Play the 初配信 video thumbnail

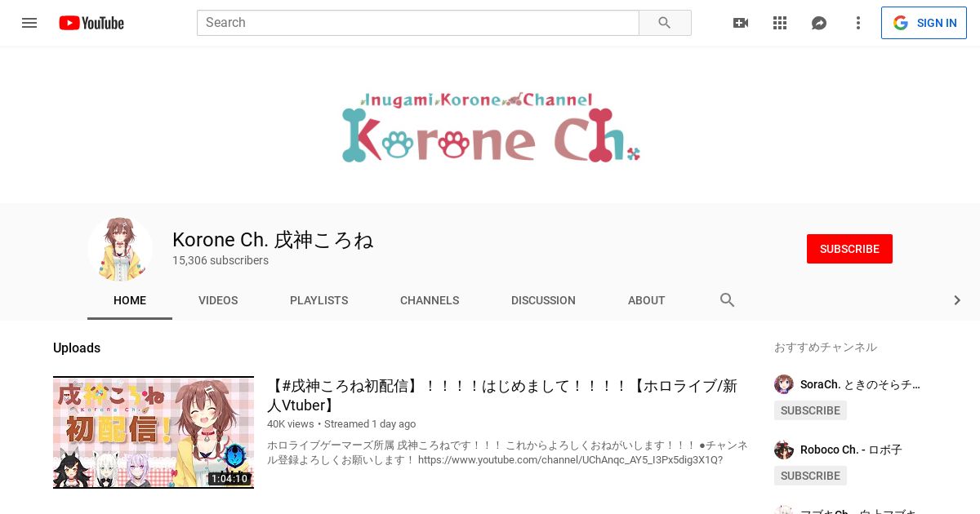click(x=154, y=432)
